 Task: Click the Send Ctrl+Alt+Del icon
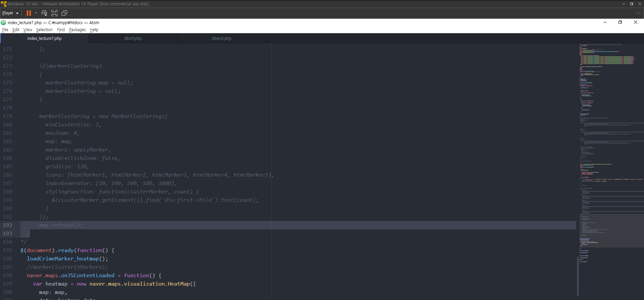[44, 13]
